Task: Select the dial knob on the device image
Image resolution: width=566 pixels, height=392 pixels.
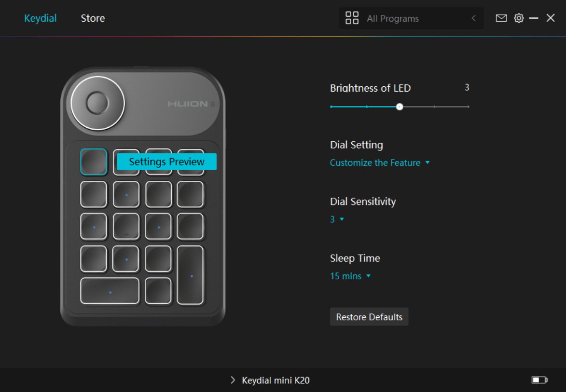Action: coord(97,103)
